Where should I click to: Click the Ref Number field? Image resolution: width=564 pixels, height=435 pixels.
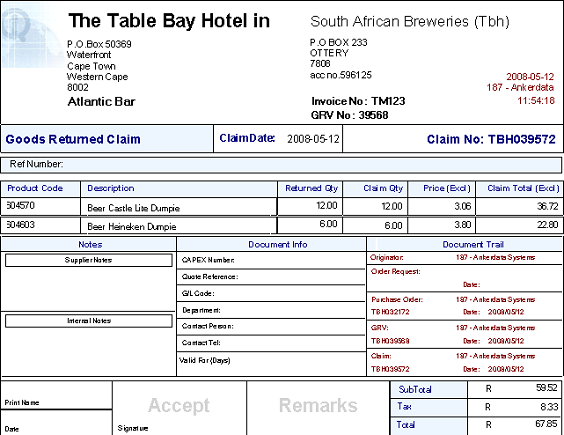[281, 164]
